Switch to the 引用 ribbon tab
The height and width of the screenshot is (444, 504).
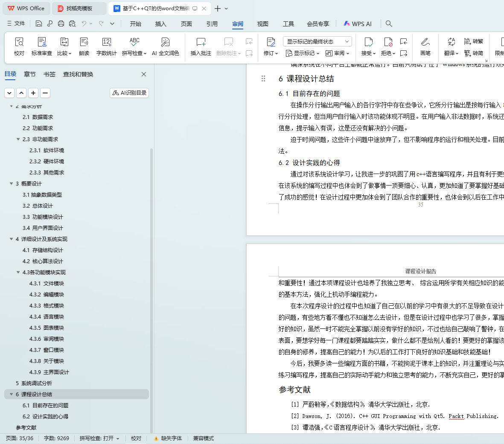[x=212, y=24]
